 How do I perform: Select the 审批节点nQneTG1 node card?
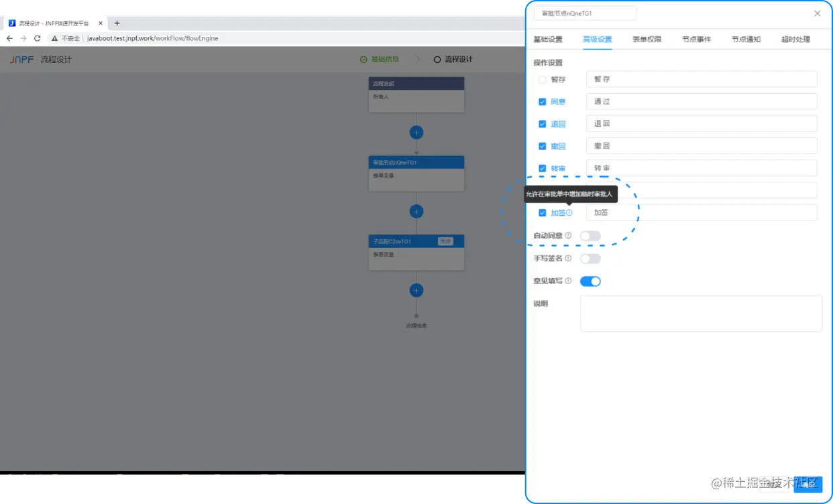point(416,174)
